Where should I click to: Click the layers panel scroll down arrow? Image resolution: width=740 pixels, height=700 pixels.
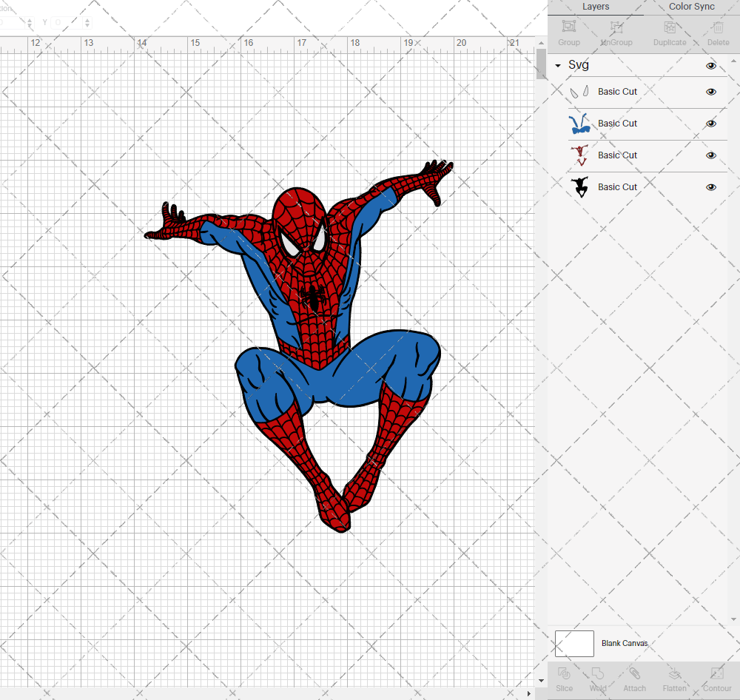tap(733, 619)
